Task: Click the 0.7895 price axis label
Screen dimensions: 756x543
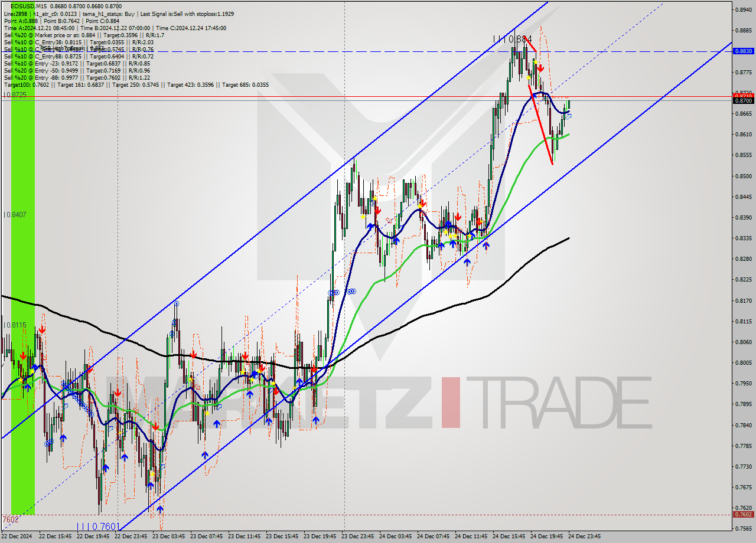Action: tap(742, 404)
